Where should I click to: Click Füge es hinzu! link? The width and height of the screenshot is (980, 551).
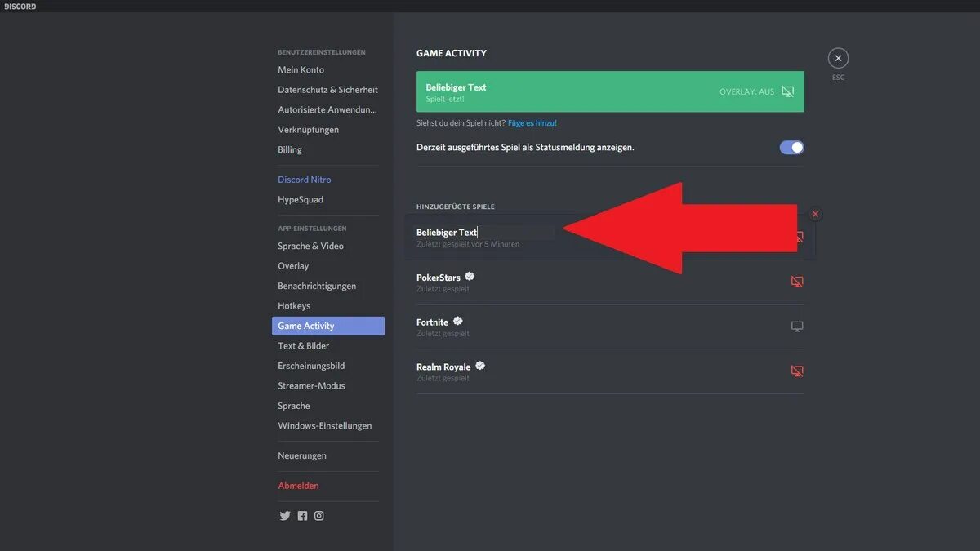click(532, 123)
